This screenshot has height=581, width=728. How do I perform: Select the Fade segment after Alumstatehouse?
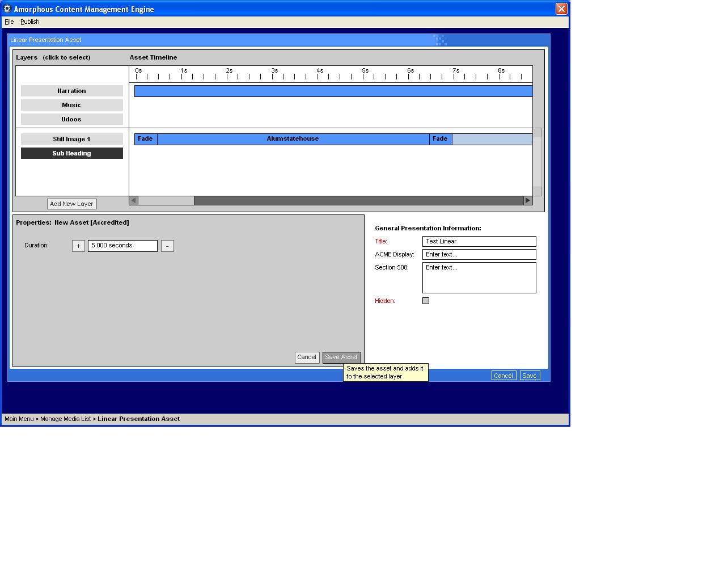[x=441, y=139]
